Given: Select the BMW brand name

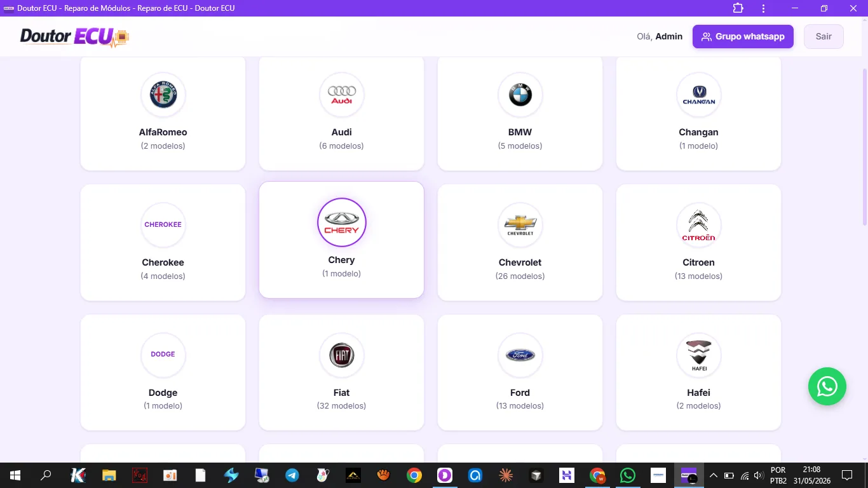Looking at the screenshot, I should 520,132.
